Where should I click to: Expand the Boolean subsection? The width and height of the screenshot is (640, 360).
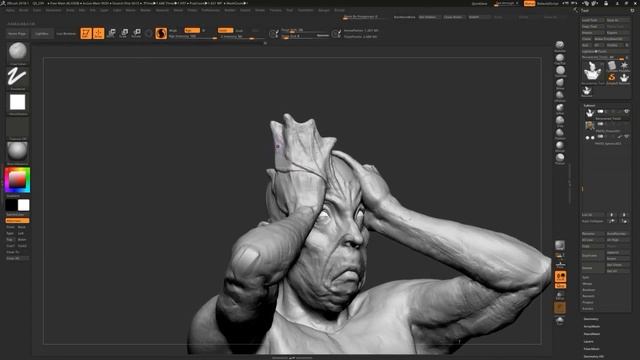(x=588, y=290)
